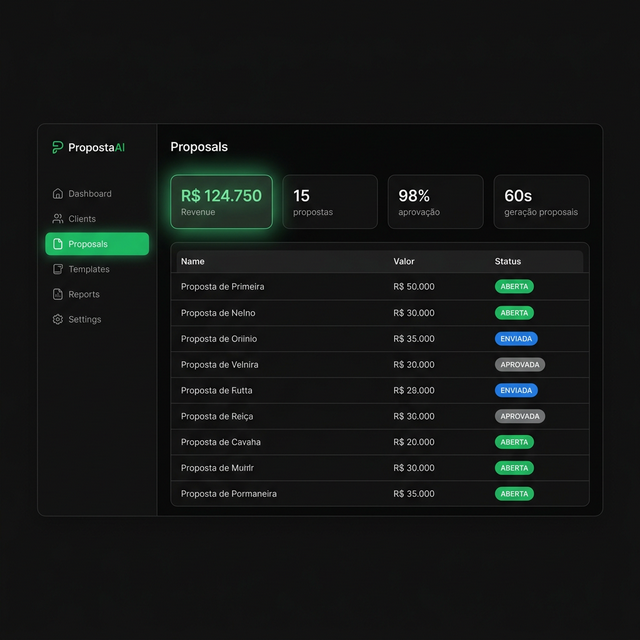Open the Proposta de Primeira row

[223, 287]
